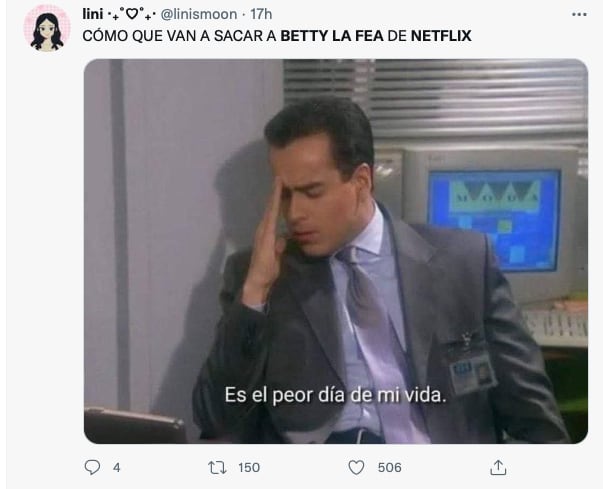Image resolution: width=603 pixels, height=489 pixels.
Task: Select bold word NETFLIX in tweet
Action: coord(441,36)
